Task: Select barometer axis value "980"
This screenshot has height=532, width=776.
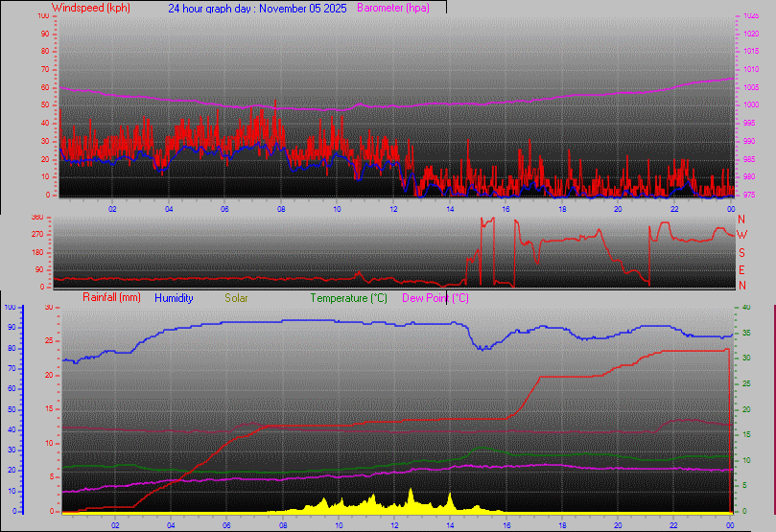Action: point(749,177)
